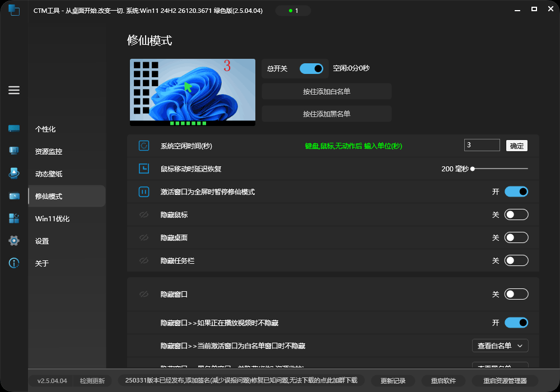This screenshot has width=560, height=392.
Task: Click the system idle time clock icon
Action: 144,145
